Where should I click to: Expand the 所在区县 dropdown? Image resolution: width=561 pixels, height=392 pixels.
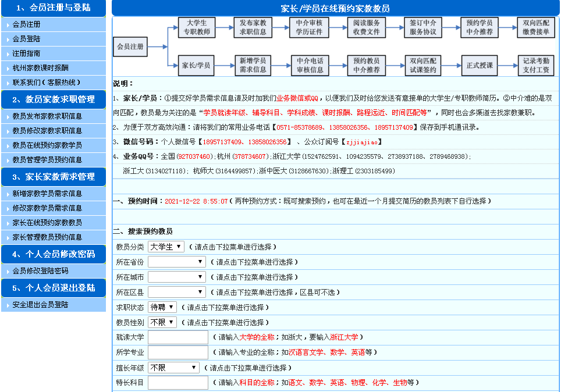point(176,292)
